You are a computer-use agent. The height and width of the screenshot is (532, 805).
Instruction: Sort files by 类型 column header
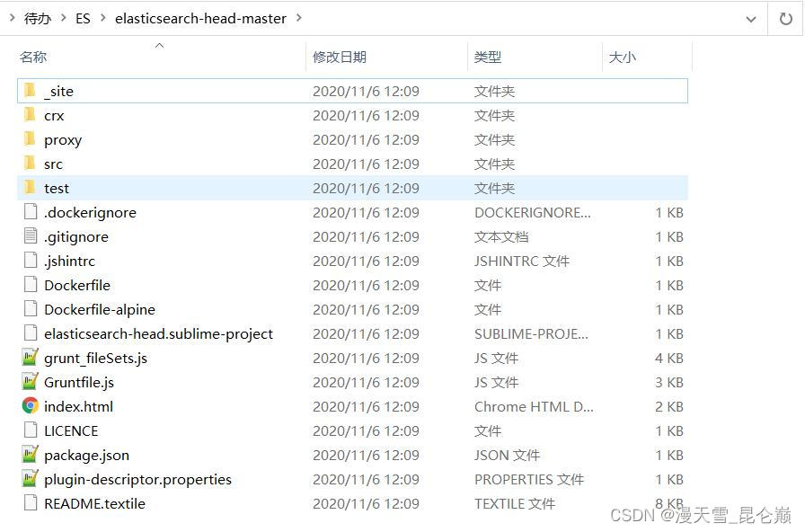point(488,57)
